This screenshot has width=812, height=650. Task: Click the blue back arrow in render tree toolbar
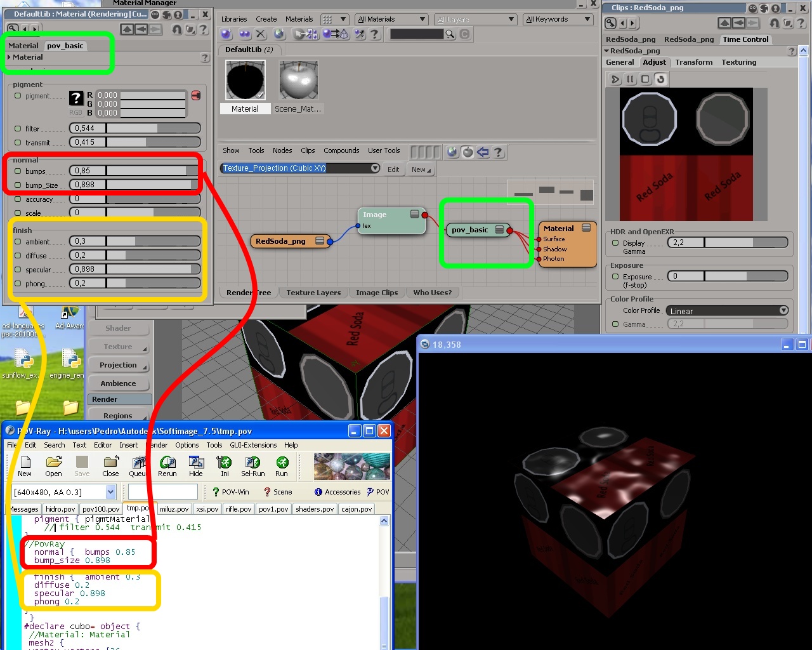point(483,152)
